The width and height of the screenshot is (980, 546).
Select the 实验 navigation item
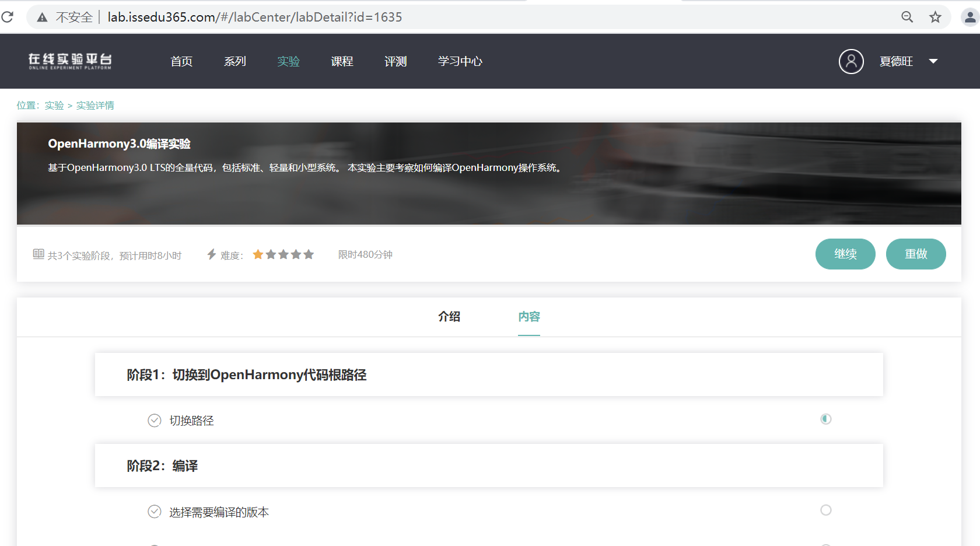(288, 61)
